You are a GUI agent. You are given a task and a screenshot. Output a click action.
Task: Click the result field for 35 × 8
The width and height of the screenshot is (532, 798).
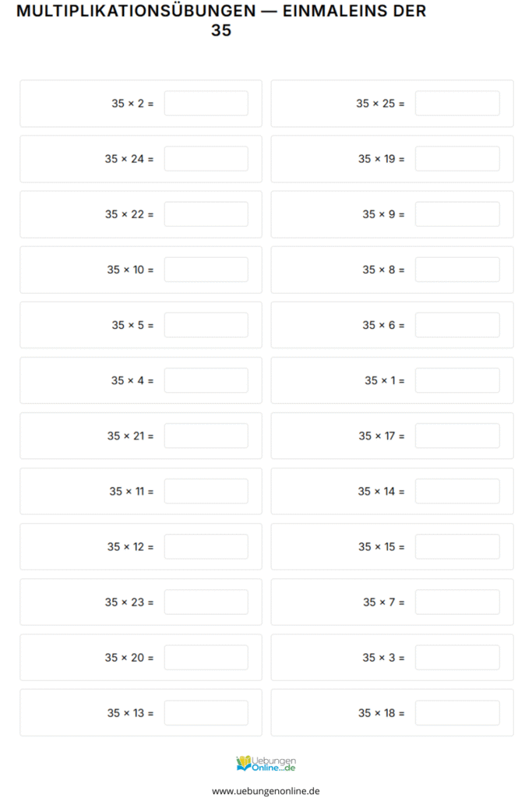(x=456, y=270)
